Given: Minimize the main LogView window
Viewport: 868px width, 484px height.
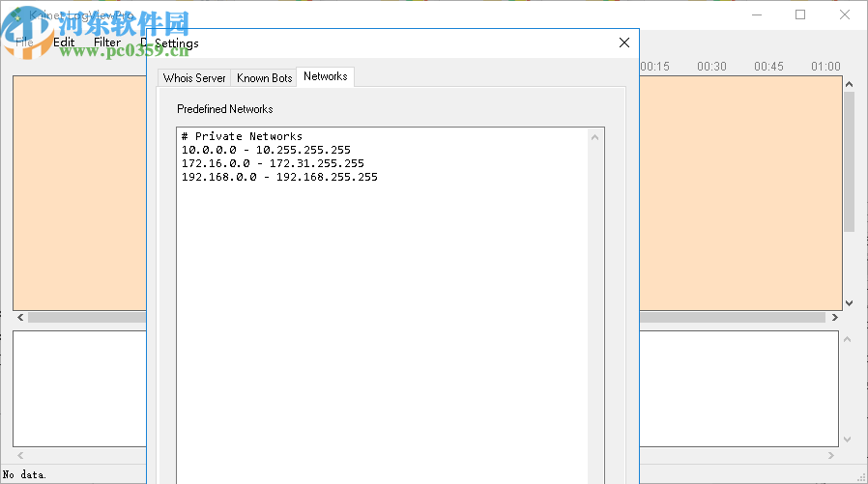Looking at the screenshot, I should pyautogui.click(x=757, y=14).
